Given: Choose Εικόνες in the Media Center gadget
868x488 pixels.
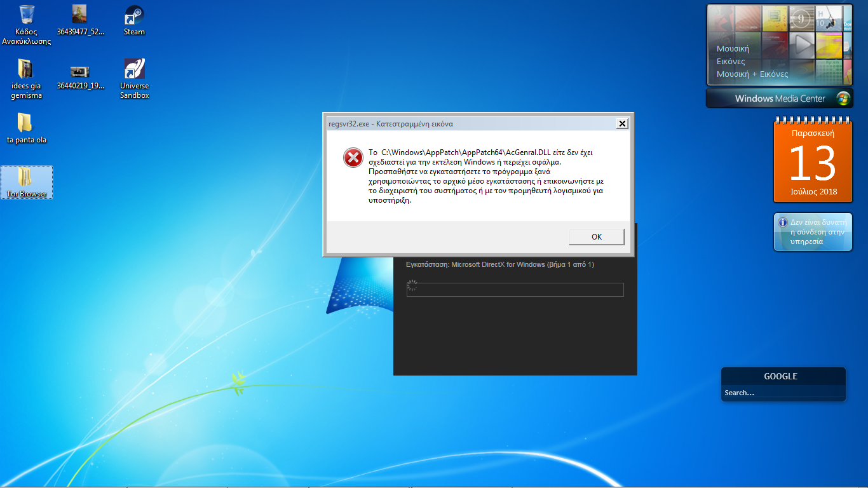Looking at the screenshot, I should 731,62.
